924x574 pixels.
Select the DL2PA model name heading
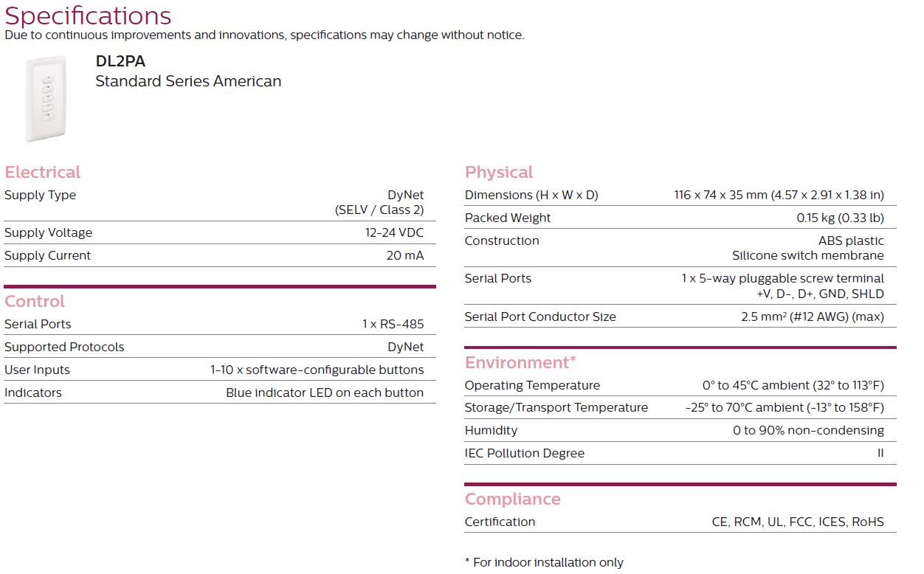coord(120,62)
